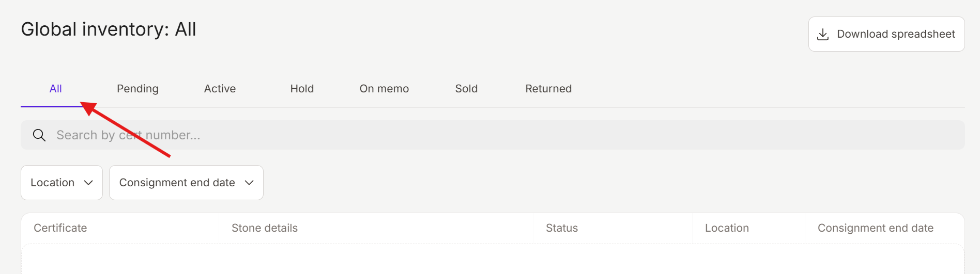Open the Location filter dropdown
Viewport: 980px width, 274px height.
(x=62, y=183)
